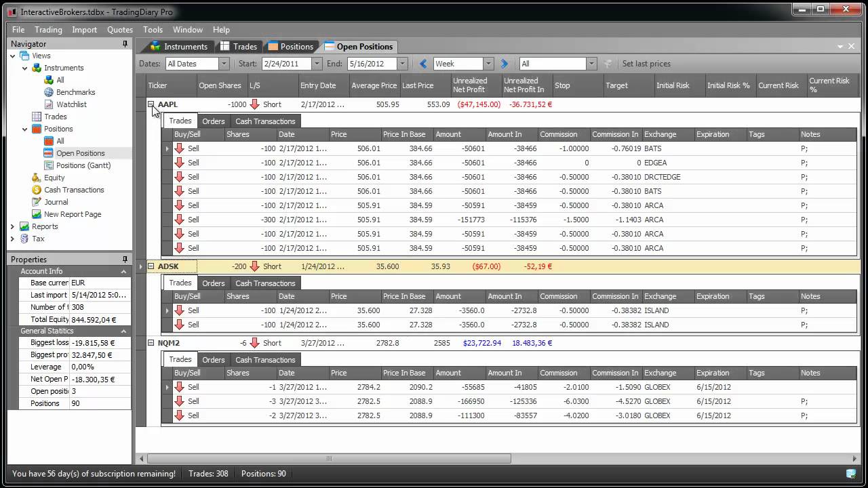Click the Tax icon in Navigator
Viewport: 868px width, 488px height.
(x=24, y=239)
